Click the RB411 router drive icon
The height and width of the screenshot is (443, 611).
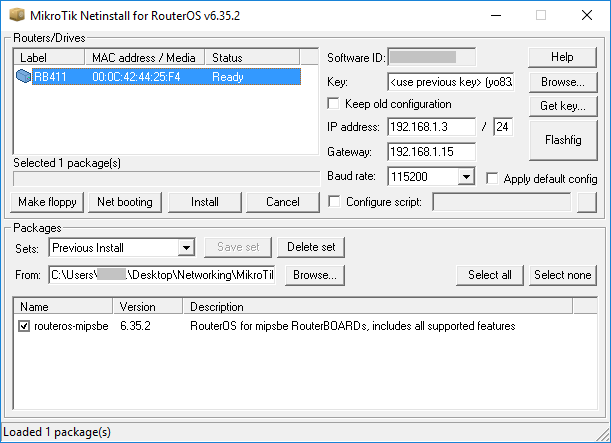[x=23, y=76]
